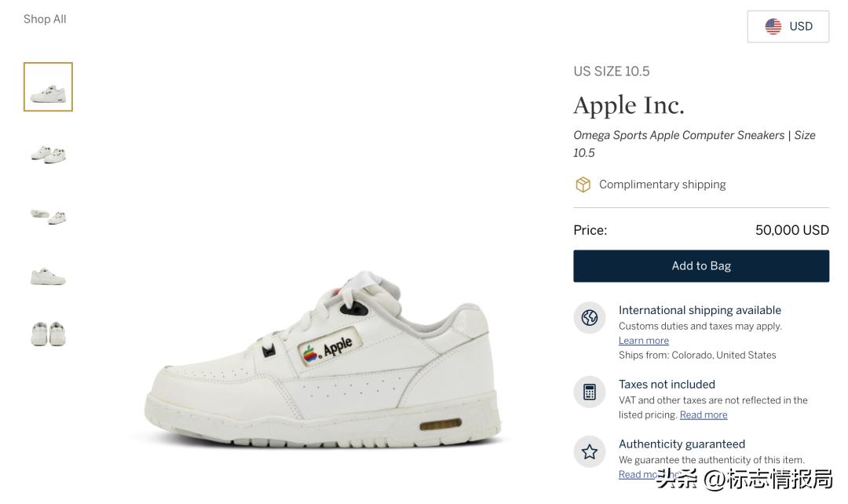This screenshot has height=504, width=848.
Task: Open the Shop All page
Action: coord(45,18)
